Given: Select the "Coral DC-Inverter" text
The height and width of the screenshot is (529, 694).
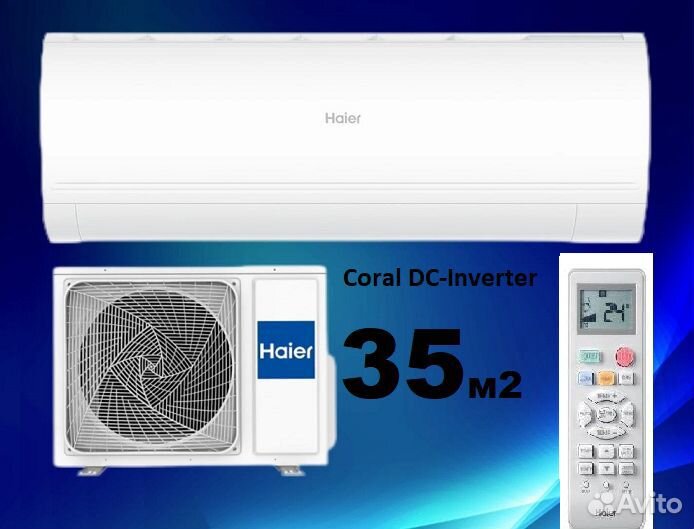Looking at the screenshot, I should point(440,278).
